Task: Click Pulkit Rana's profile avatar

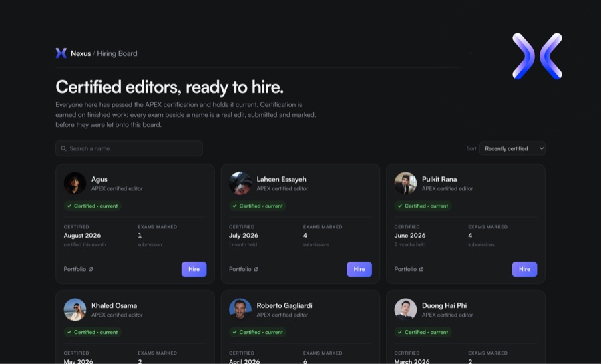Action: (405, 183)
